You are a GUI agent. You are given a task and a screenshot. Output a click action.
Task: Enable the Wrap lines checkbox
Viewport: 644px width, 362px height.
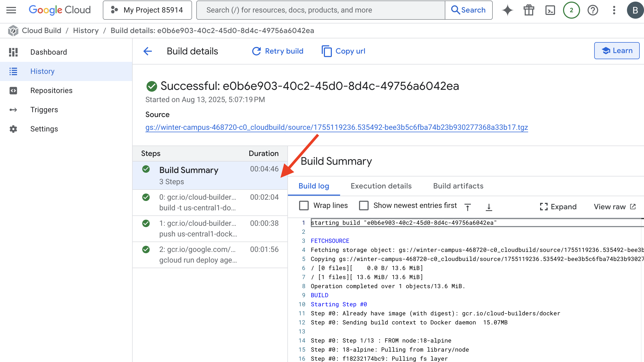pos(304,206)
